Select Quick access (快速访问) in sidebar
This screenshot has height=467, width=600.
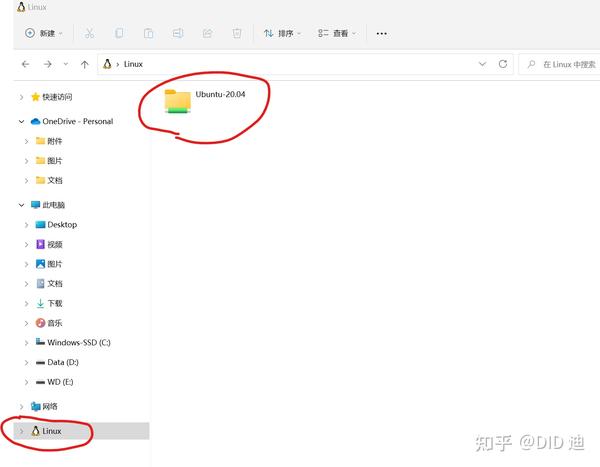click(x=57, y=97)
